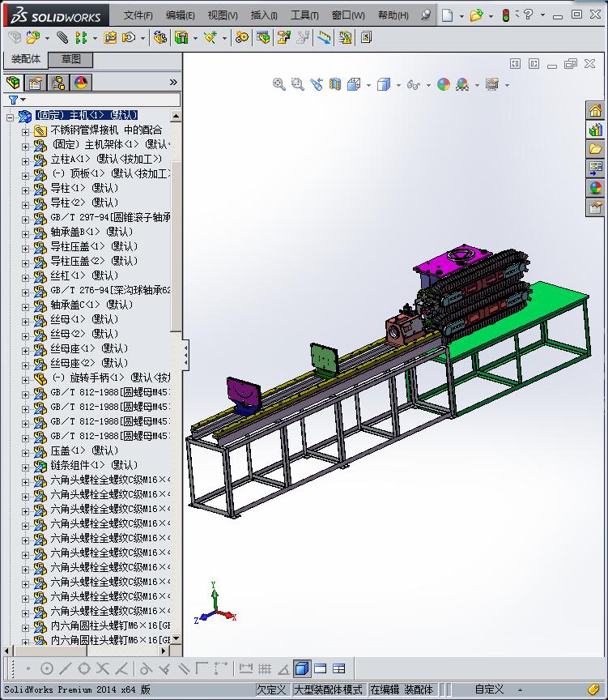Click the Interference Detection icon
Image resolution: width=608 pixels, height=700 pixels.
pyautogui.click(x=345, y=37)
